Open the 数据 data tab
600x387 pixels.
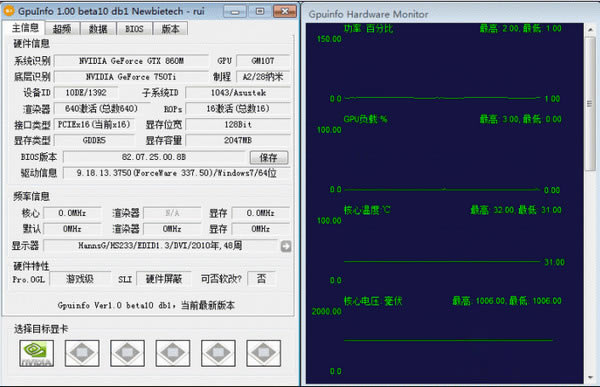pos(98,29)
